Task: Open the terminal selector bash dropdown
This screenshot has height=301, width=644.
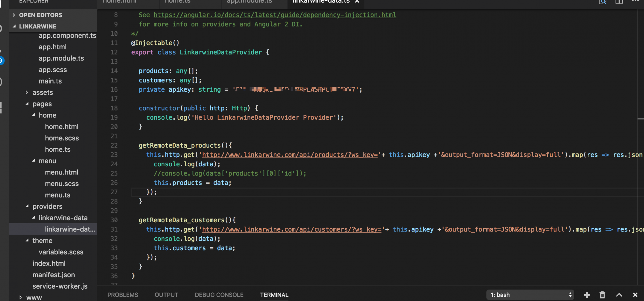Action: pos(530,295)
